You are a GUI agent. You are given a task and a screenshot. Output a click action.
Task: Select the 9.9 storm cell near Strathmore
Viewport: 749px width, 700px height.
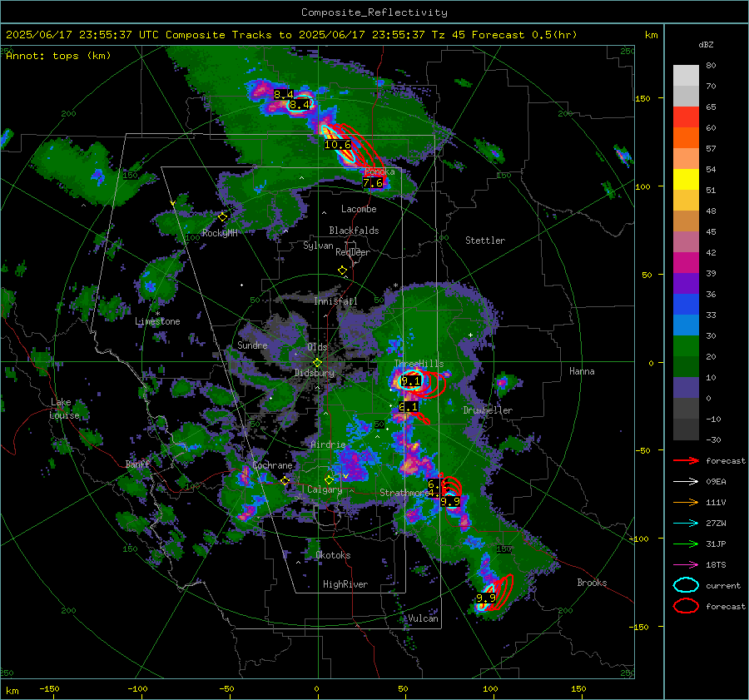(x=450, y=501)
